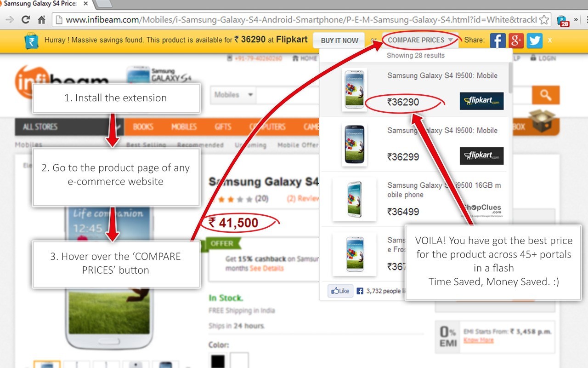Share via the Google Plus icon
This screenshot has width=588, height=368.
click(x=516, y=40)
